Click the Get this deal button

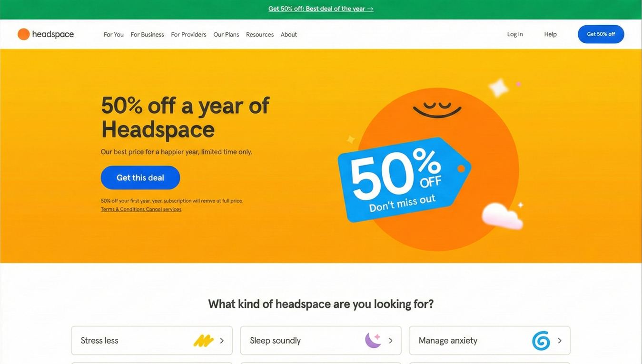[x=140, y=177]
